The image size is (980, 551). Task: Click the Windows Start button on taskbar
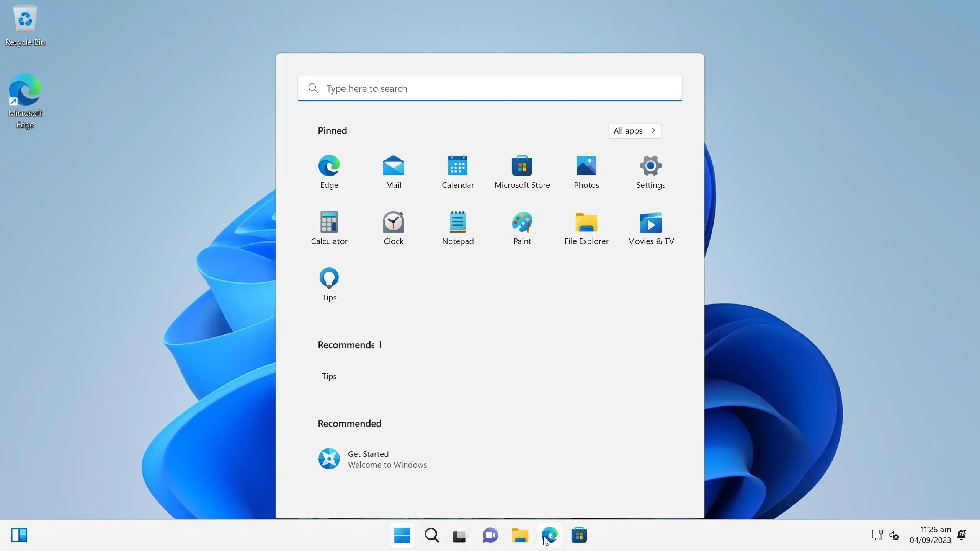[402, 535]
